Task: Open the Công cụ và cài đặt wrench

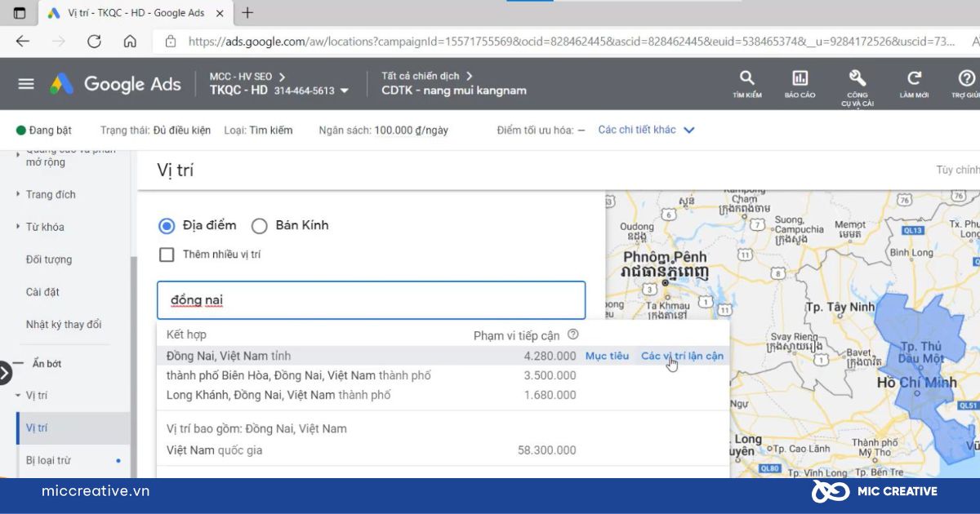Action: (857, 78)
